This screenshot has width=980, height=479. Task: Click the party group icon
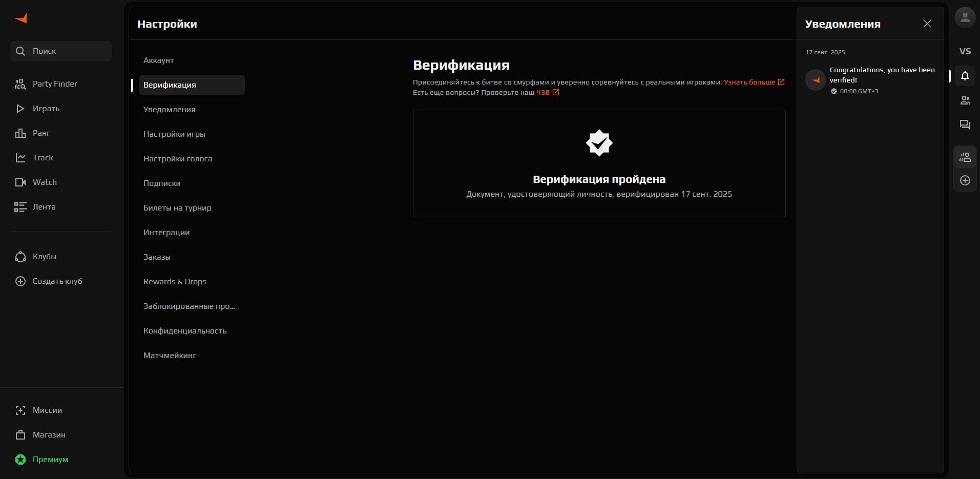click(965, 157)
